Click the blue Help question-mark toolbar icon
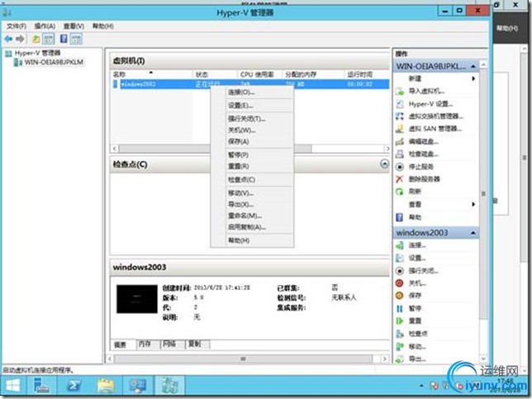Image resolution: width=532 pixels, height=399 pixels. point(64,39)
